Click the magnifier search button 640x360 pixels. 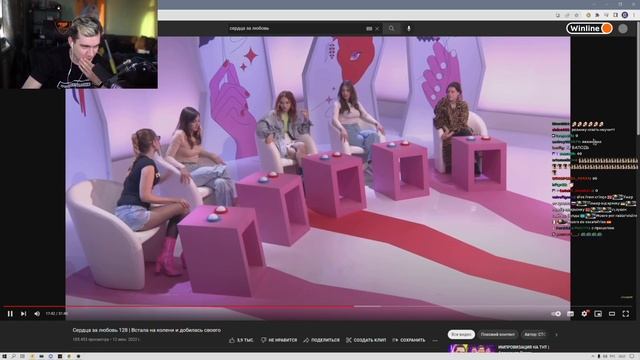pyautogui.click(x=391, y=28)
